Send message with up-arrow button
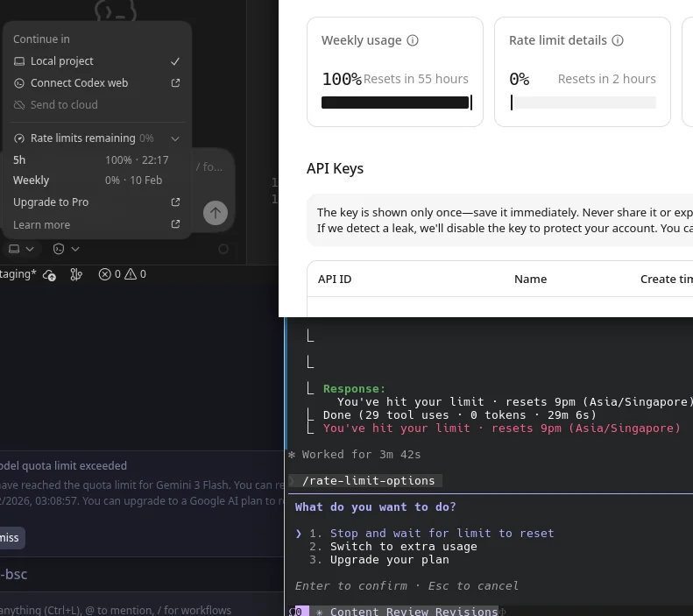This screenshot has width=693, height=616. click(216, 213)
